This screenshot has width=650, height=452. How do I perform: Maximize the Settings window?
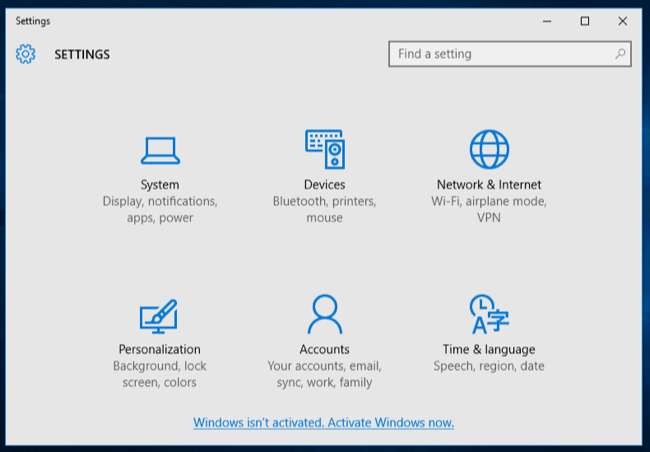click(585, 21)
